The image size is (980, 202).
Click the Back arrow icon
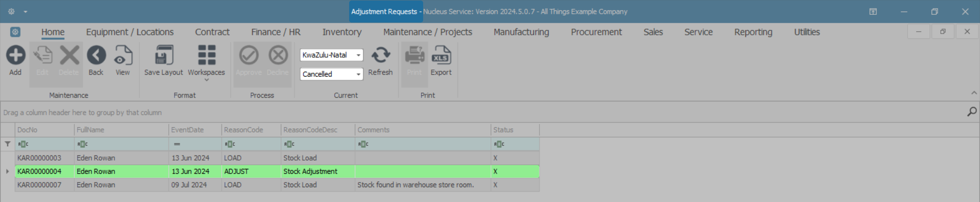[96, 55]
